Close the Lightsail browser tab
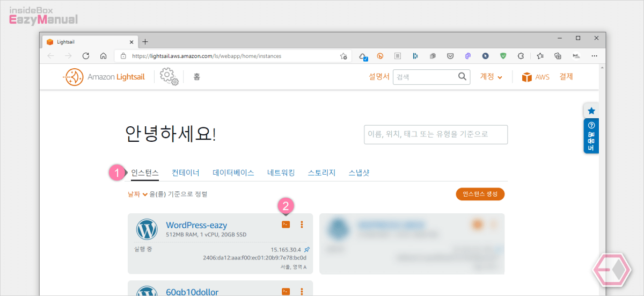The height and width of the screenshot is (296, 644). click(130, 42)
